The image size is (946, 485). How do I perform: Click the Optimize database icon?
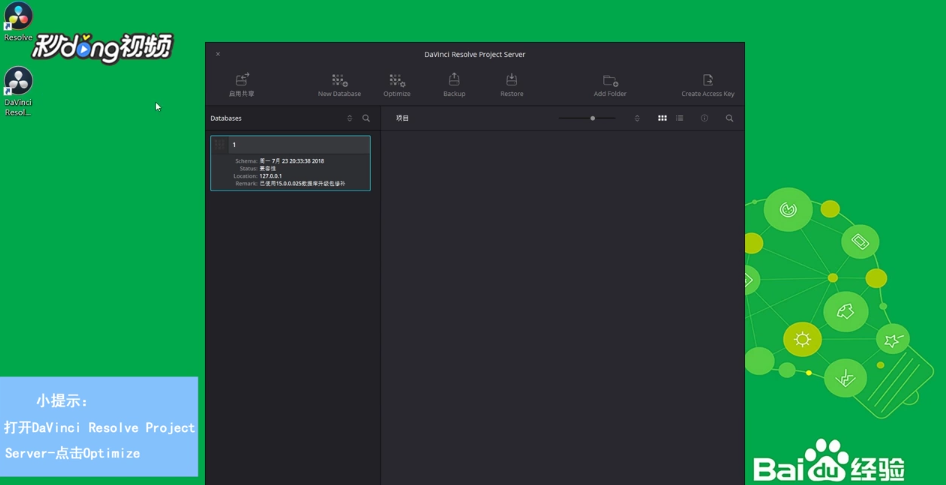pos(397,80)
